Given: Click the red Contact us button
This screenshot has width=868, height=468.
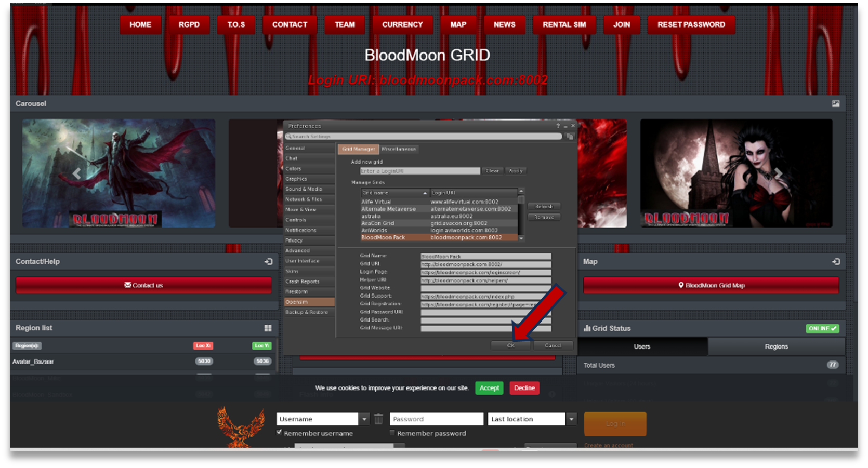Looking at the screenshot, I should (x=143, y=285).
